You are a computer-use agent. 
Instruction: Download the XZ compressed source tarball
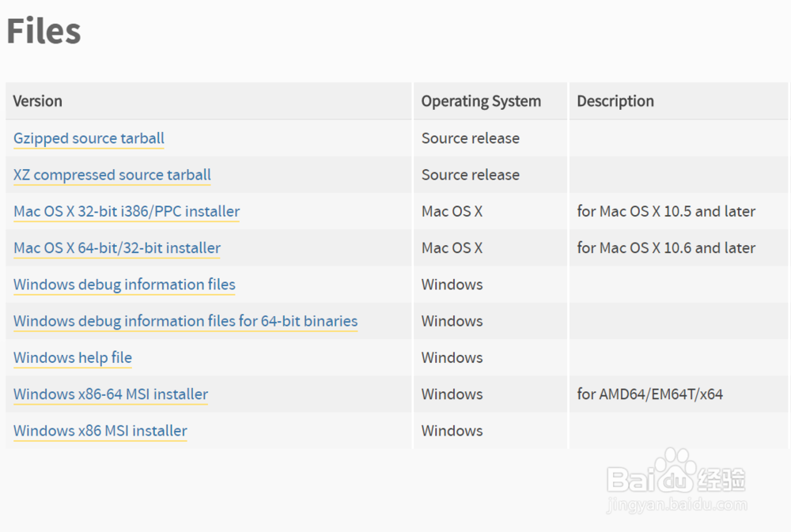[112, 175]
